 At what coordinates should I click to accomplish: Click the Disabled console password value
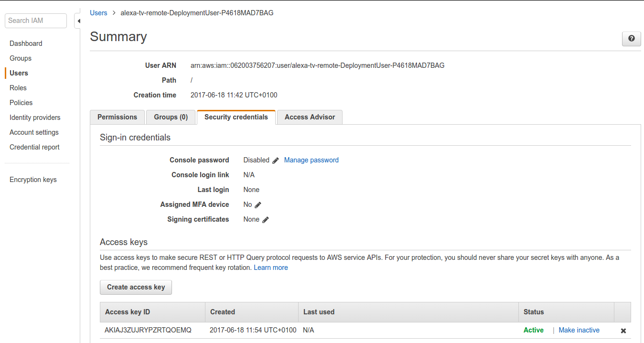pos(257,160)
